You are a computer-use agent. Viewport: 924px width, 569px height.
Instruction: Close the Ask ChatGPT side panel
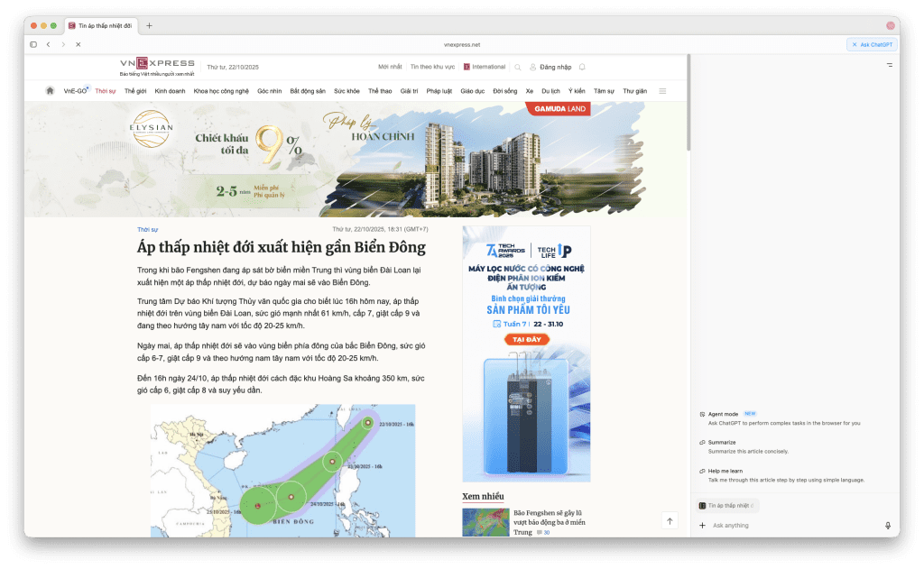point(855,44)
